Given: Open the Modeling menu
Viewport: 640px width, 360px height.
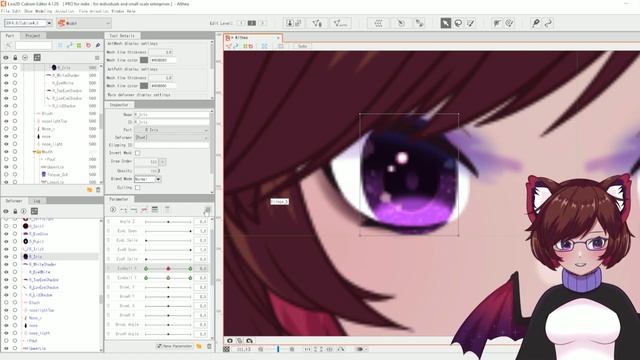Looking at the screenshot, I should 44,11.
